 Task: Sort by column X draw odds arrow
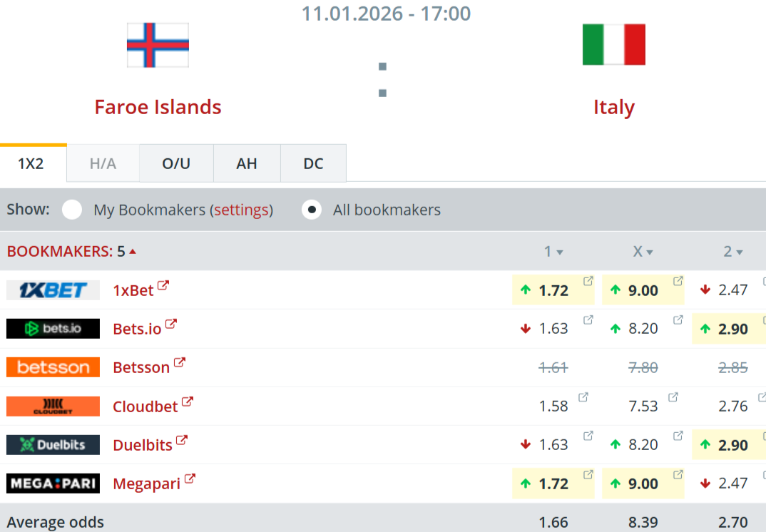pyautogui.click(x=650, y=252)
